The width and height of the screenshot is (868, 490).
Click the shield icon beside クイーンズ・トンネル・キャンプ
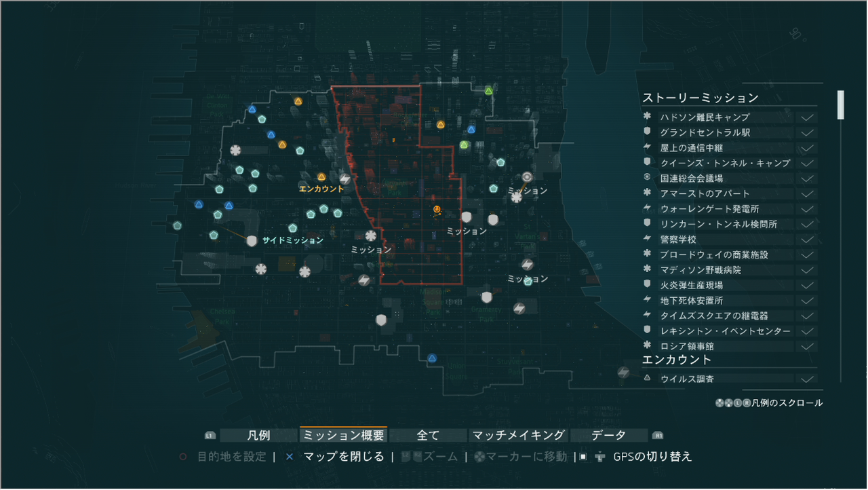647,162
